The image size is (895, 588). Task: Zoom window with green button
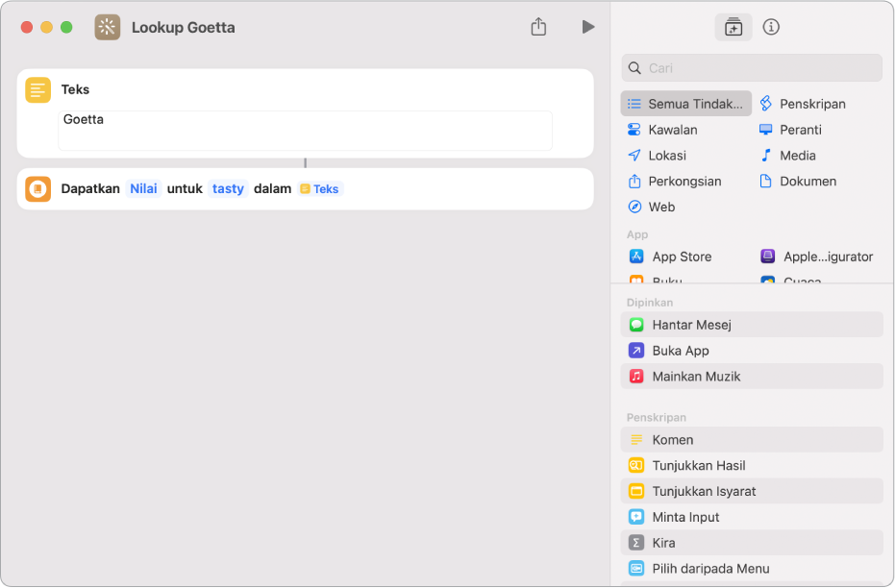66,27
